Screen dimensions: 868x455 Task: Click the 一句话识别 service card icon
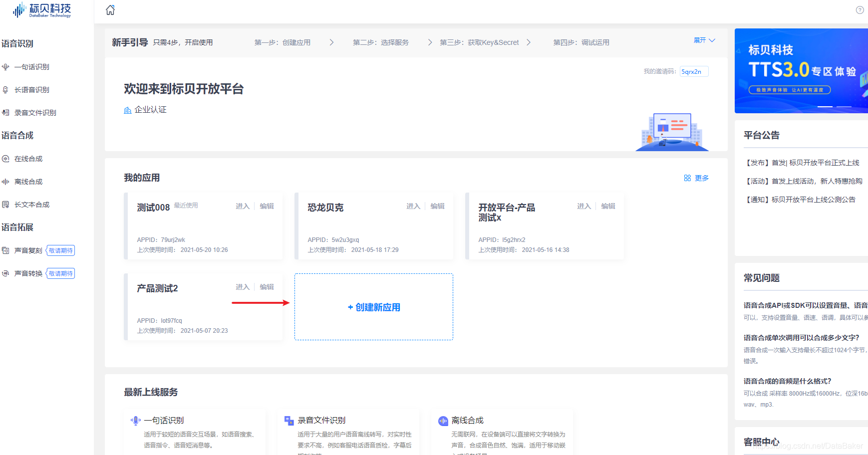pos(135,421)
